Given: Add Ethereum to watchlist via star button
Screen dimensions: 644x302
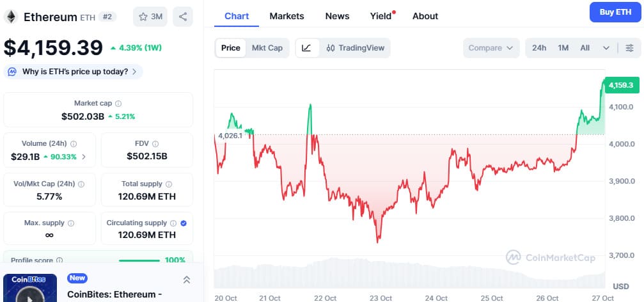Looking at the screenshot, I should point(150,17).
